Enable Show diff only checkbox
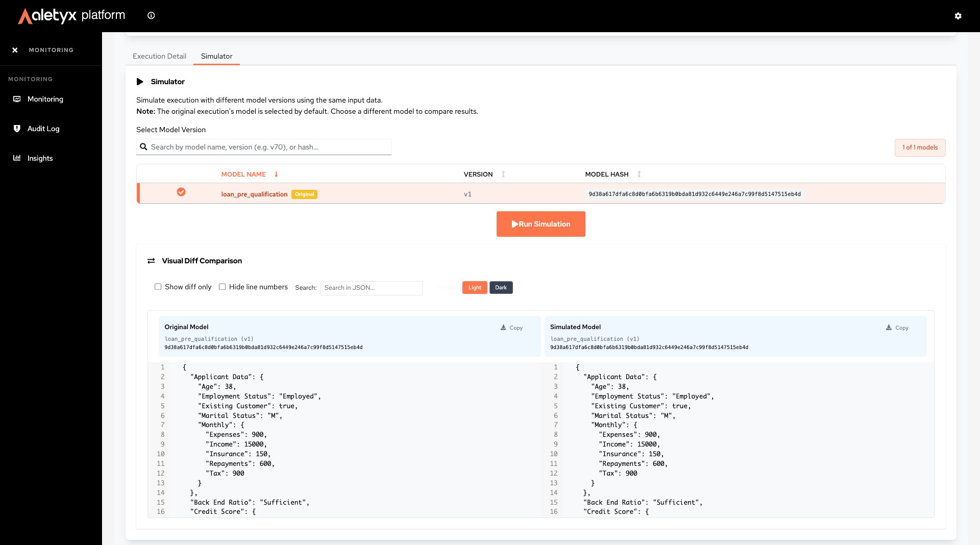This screenshot has height=545, width=980. coord(158,287)
